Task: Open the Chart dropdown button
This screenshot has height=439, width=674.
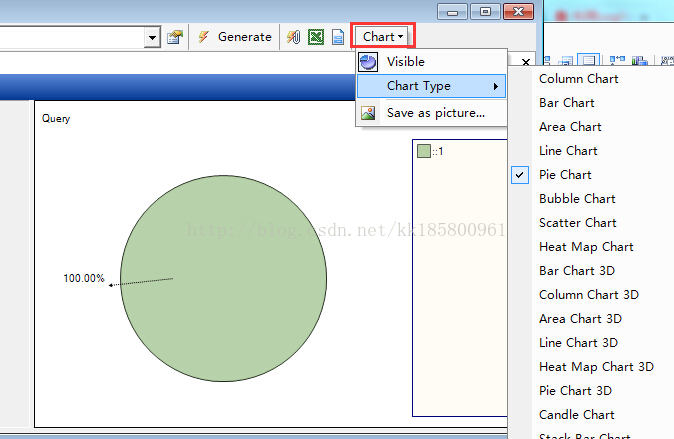Action: pyautogui.click(x=383, y=37)
